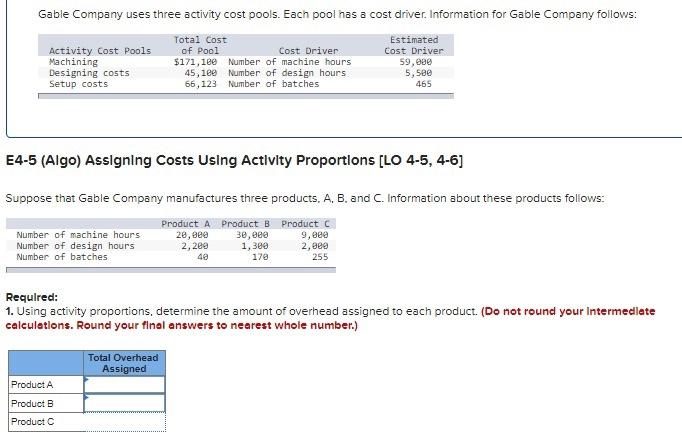Select the Designing costs value 45,100
The image size is (682, 447).
click(201, 73)
